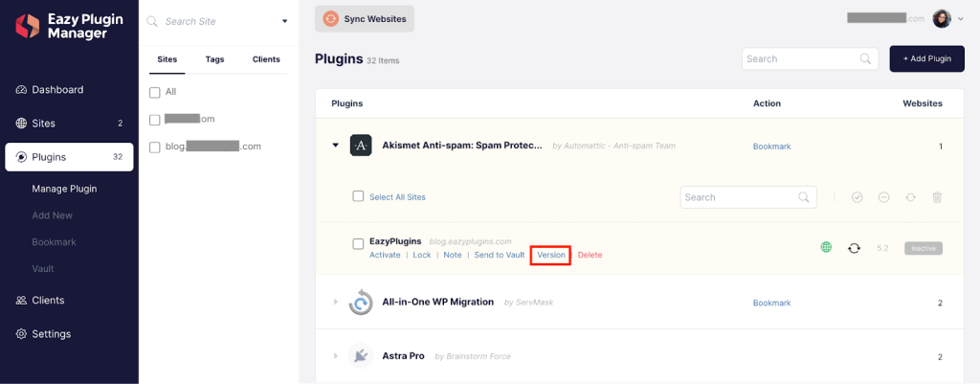Viewport: 980px width, 384px height.
Task: Collapse the Akismet Anti-spam row
Action: (x=336, y=146)
